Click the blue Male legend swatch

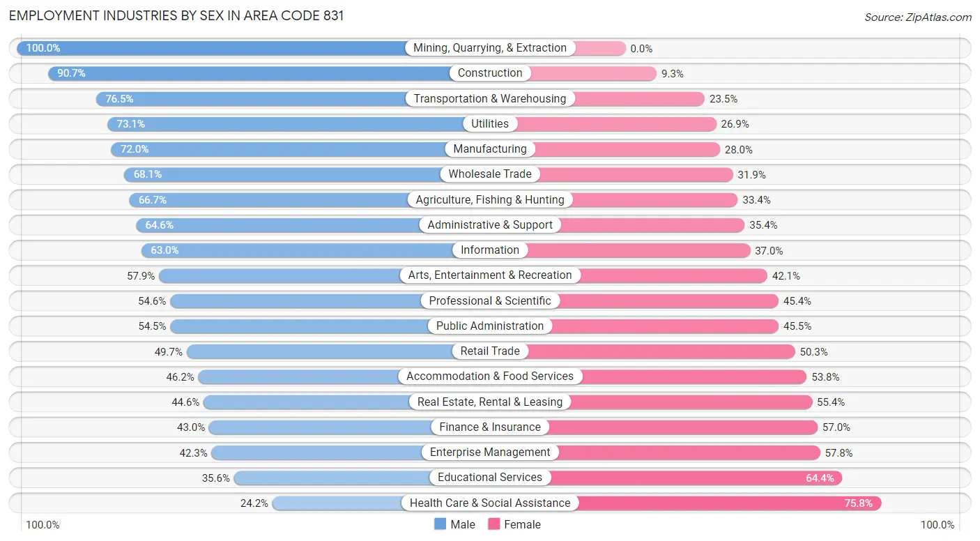tap(440, 524)
